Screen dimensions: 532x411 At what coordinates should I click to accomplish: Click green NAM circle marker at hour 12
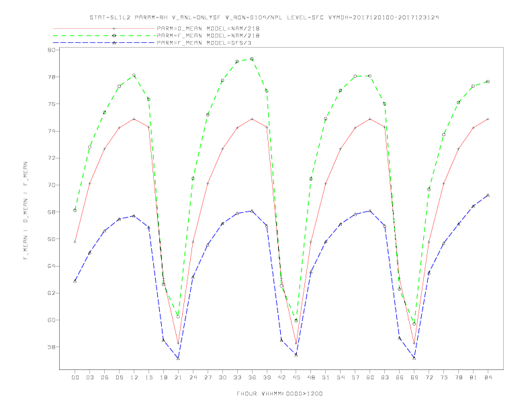click(x=134, y=75)
